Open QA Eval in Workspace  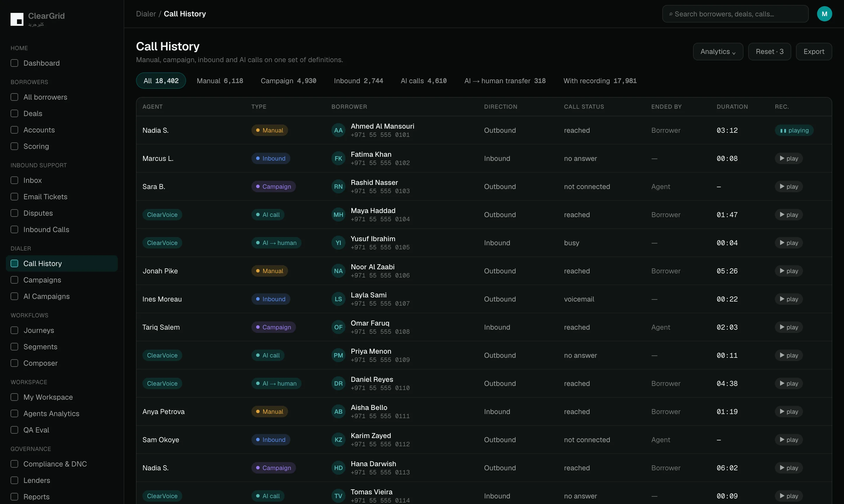pos(62,430)
